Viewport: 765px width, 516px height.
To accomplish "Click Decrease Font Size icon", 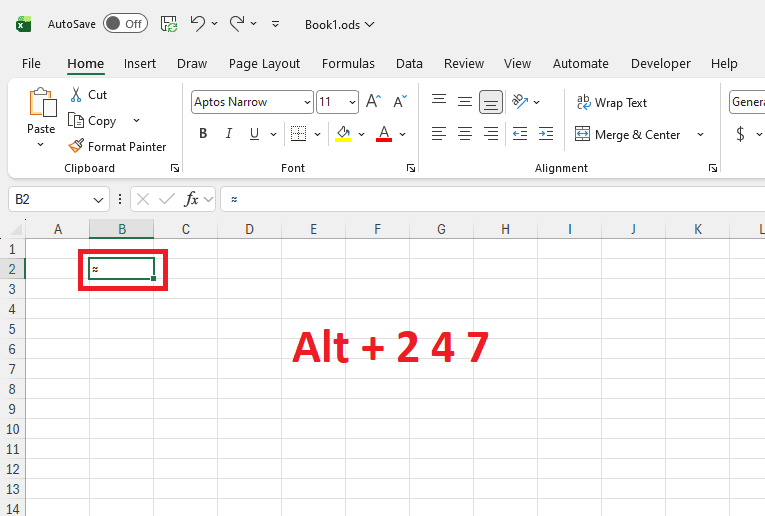I will coord(400,101).
